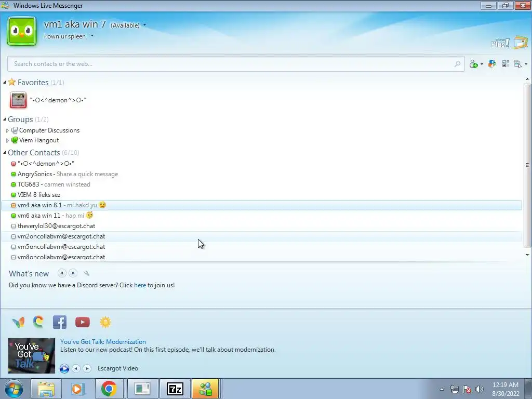
Task: Follow the 'here' Discord server link
Action: 140,285
